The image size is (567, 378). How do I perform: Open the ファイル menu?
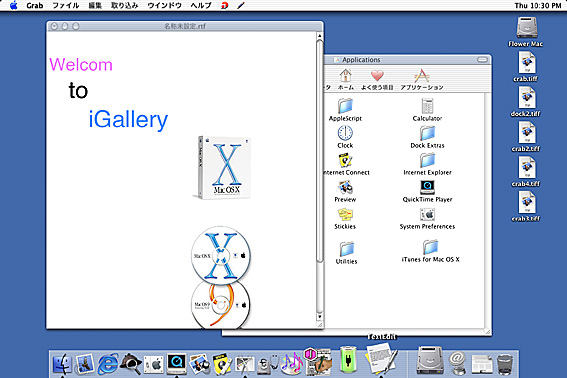point(65,5)
